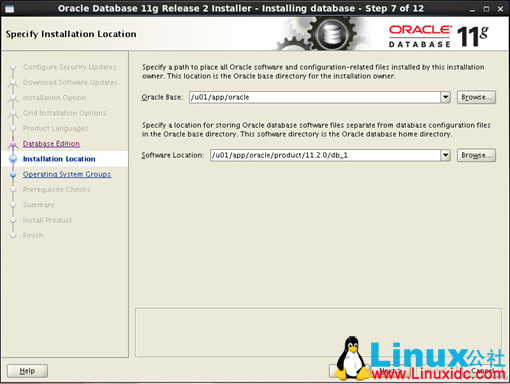Go back to Database Edition step
The image size is (510, 384).
click(51, 144)
